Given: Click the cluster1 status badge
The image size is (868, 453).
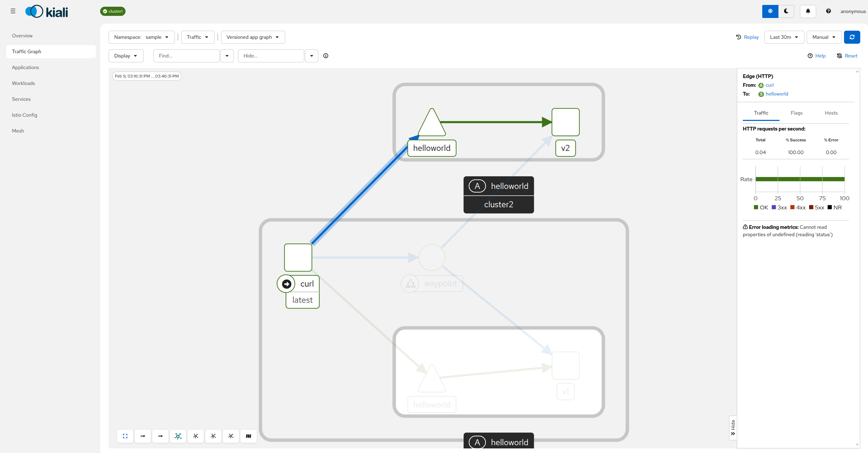Looking at the screenshot, I should coord(112,11).
